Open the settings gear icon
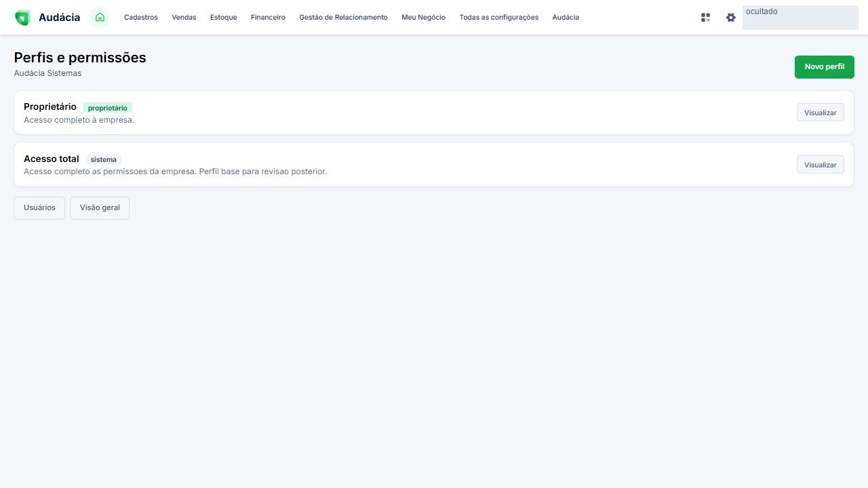 [x=730, y=18]
